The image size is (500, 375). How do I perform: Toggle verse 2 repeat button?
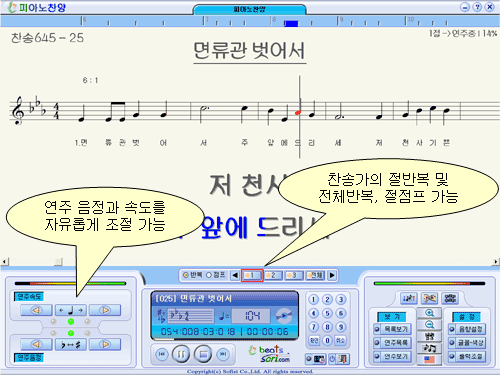273,275
